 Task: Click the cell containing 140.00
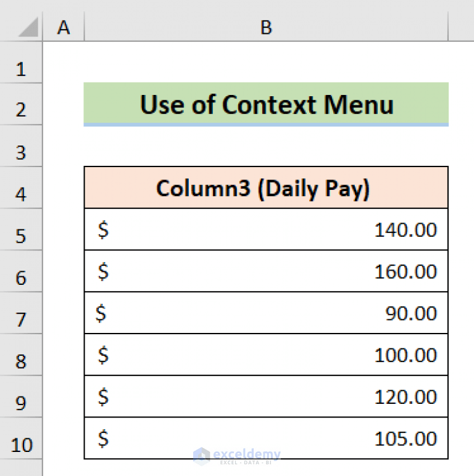266,229
